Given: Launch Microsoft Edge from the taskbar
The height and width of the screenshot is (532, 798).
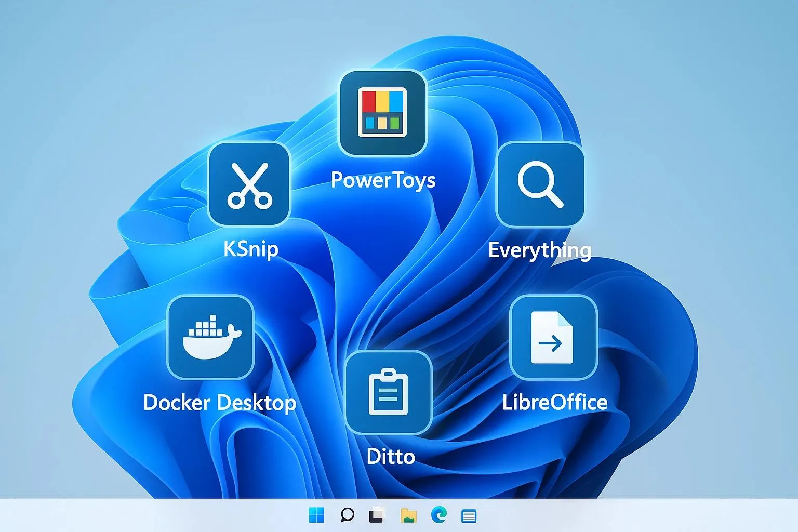Looking at the screenshot, I should (x=439, y=515).
